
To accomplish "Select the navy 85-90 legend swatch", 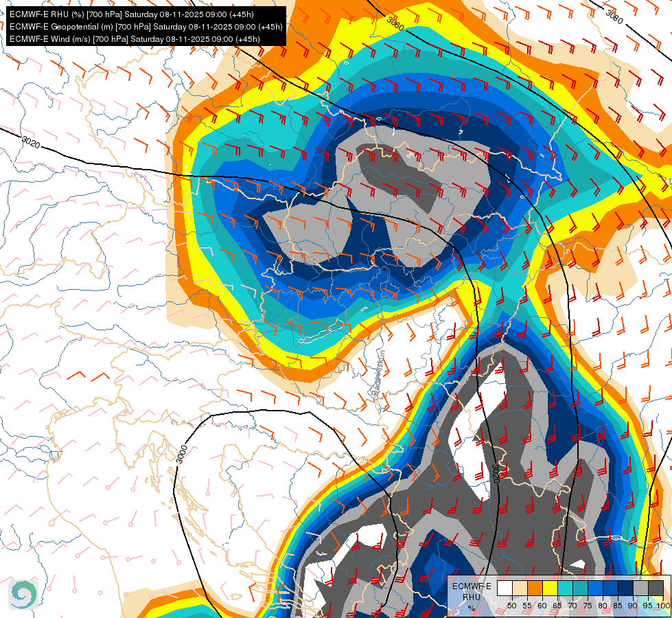I will 625,588.
